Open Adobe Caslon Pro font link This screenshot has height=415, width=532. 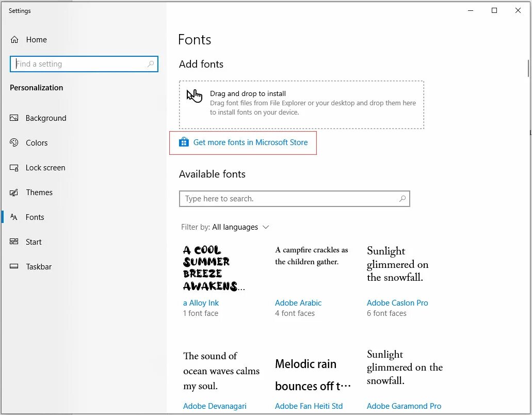[397, 302]
